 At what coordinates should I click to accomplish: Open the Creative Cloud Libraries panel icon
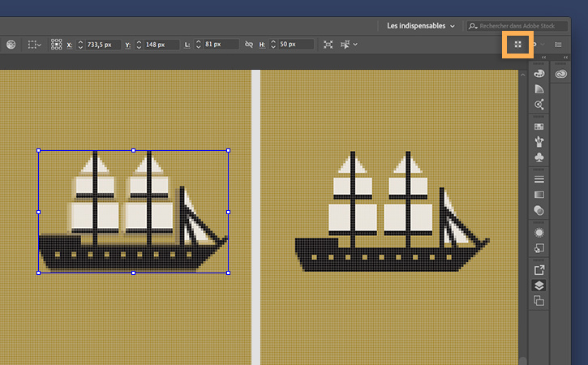point(561,74)
